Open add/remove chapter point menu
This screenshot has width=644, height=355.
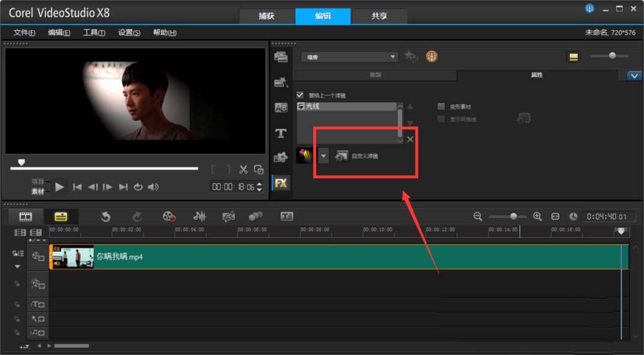tap(38, 241)
